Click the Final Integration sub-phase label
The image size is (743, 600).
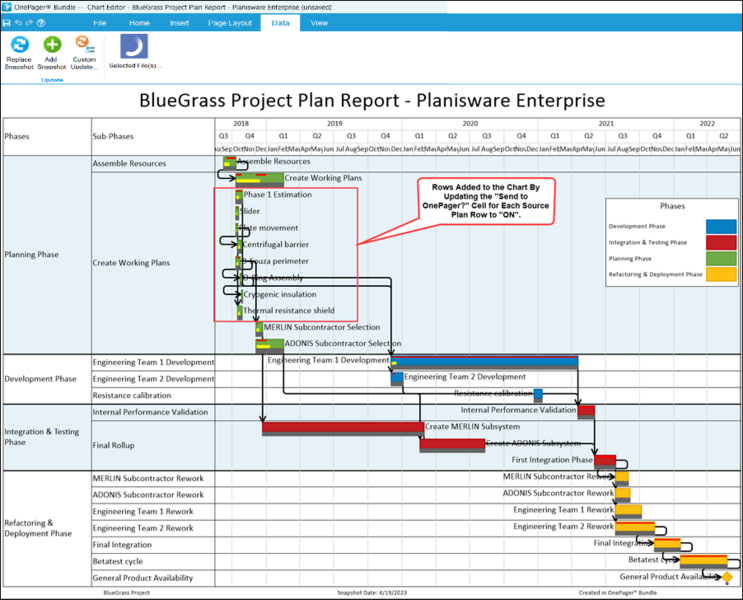[x=122, y=545]
